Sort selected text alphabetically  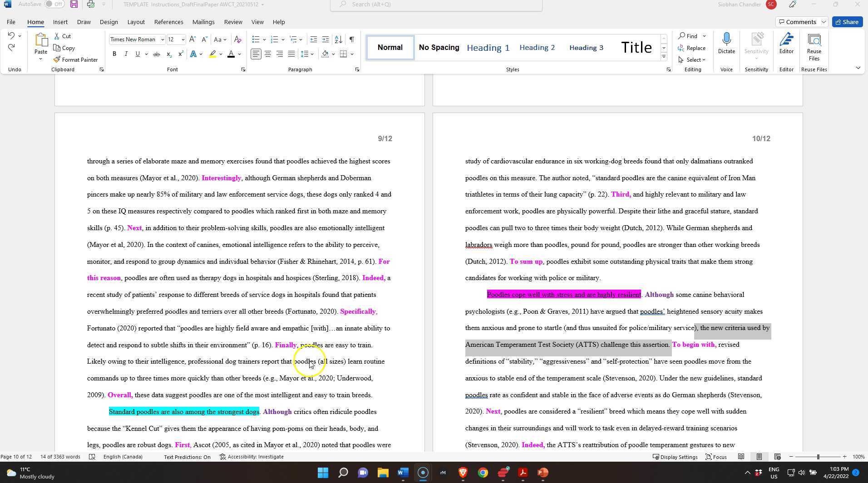click(x=338, y=39)
